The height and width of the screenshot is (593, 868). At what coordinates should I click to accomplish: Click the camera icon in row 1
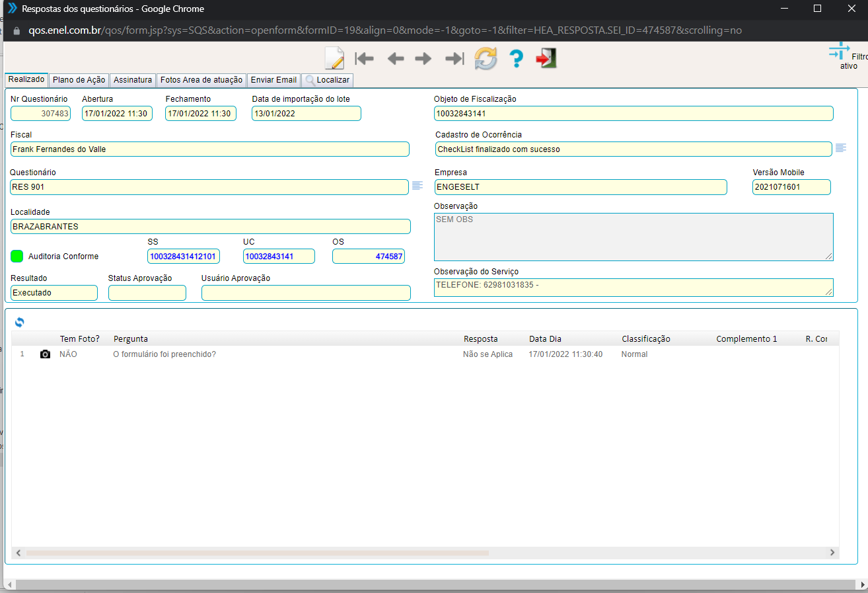pyautogui.click(x=45, y=354)
